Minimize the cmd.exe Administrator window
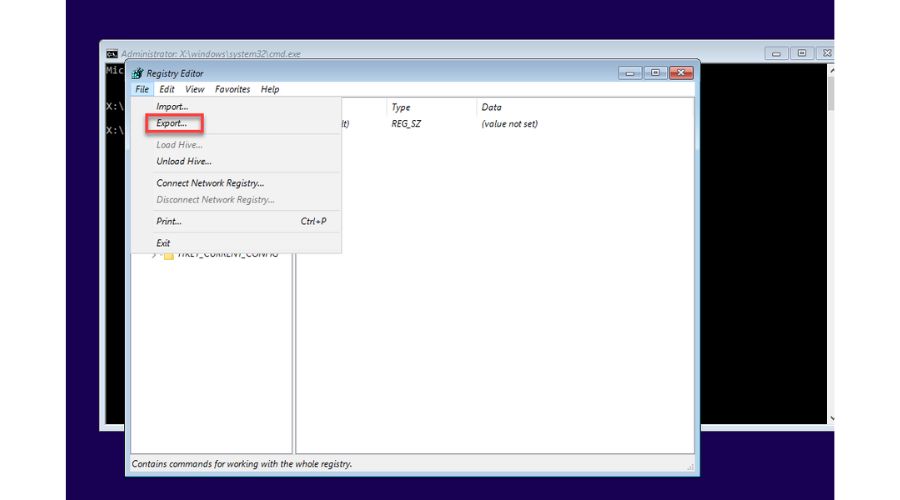The width and height of the screenshot is (900, 500). [x=776, y=53]
